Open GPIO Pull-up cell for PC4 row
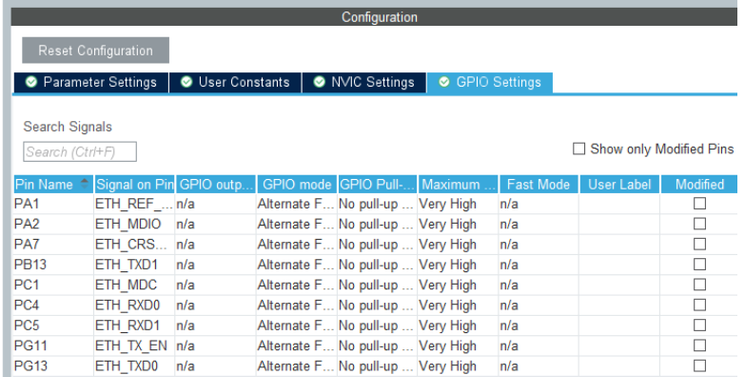The image size is (745, 377). tap(377, 305)
